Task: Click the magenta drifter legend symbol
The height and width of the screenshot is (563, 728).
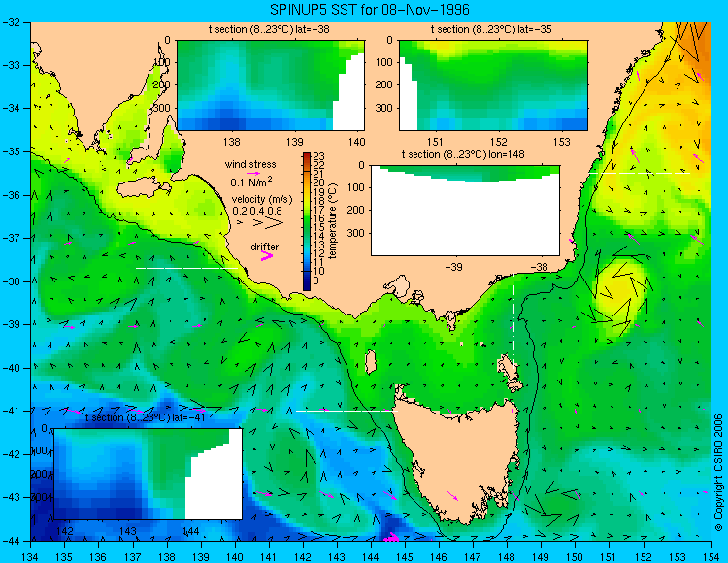Action: 267,255
